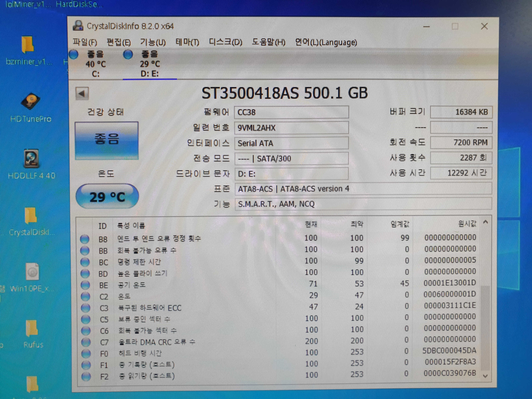
Task: Click the standard field ATA8-ACS version 4
Action: [x=363, y=189]
